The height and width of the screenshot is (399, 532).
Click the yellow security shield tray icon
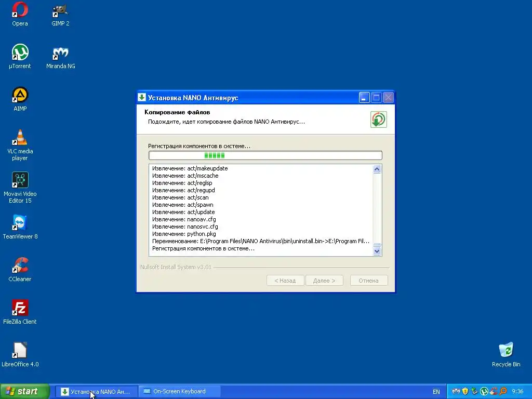pyautogui.click(x=465, y=391)
